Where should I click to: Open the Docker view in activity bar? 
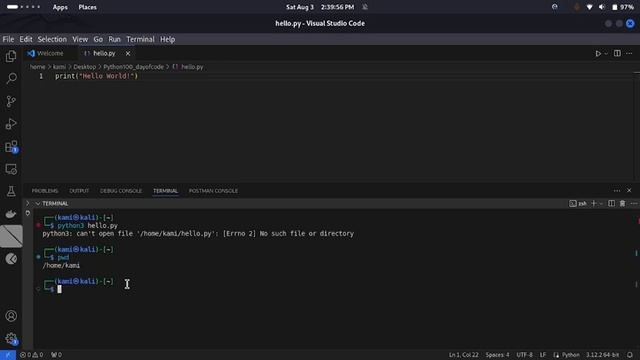pyautogui.click(x=11, y=214)
